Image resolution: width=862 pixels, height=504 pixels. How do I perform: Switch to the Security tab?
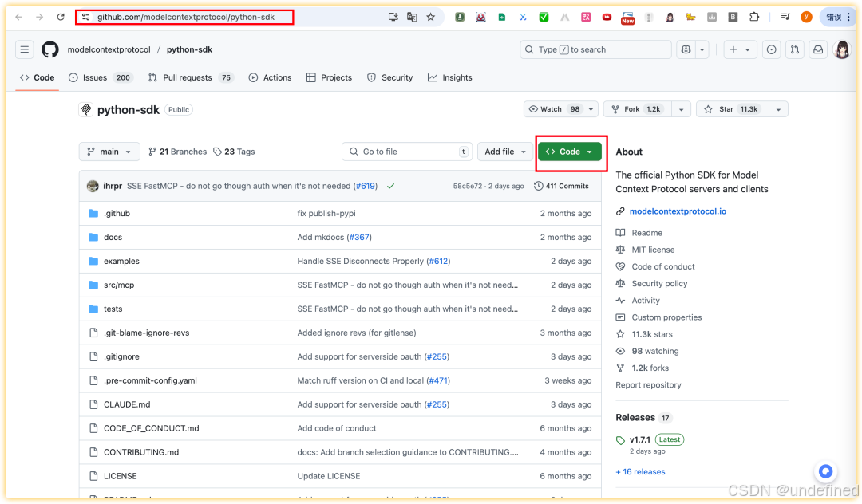point(389,77)
